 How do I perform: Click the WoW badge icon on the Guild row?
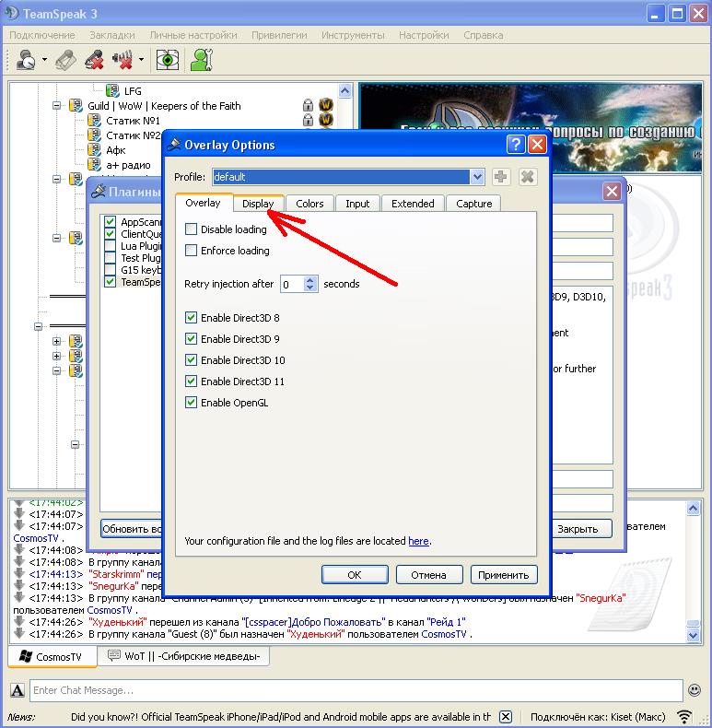pyautogui.click(x=326, y=105)
